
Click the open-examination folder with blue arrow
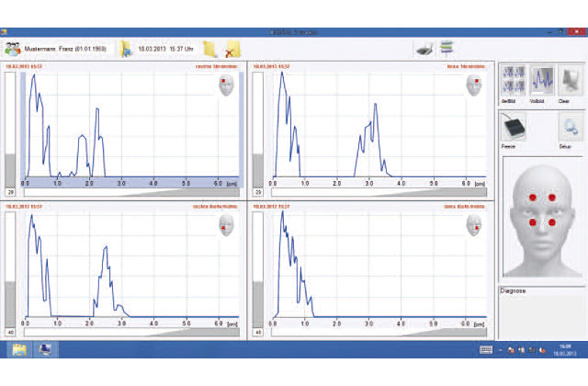[x=126, y=49]
